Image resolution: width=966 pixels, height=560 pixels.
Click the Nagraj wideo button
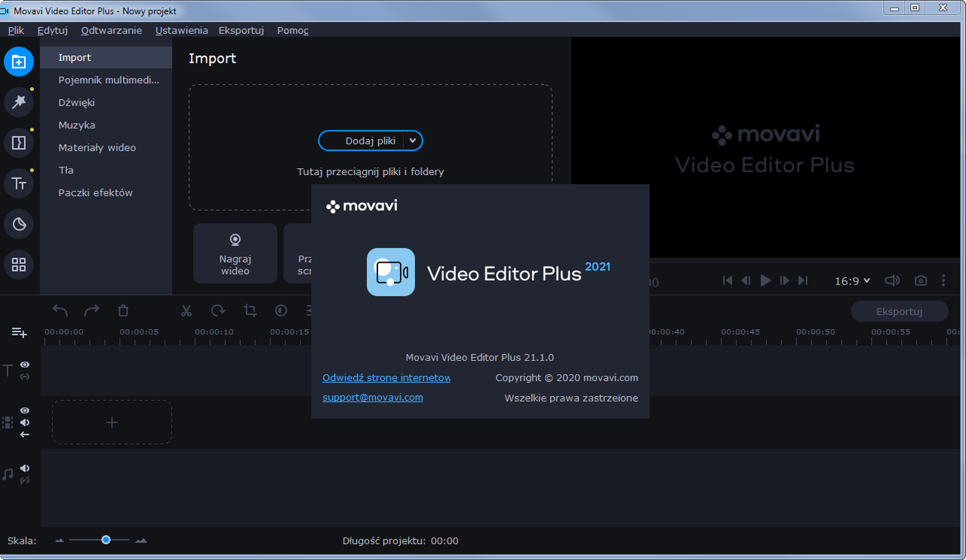[x=235, y=253]
